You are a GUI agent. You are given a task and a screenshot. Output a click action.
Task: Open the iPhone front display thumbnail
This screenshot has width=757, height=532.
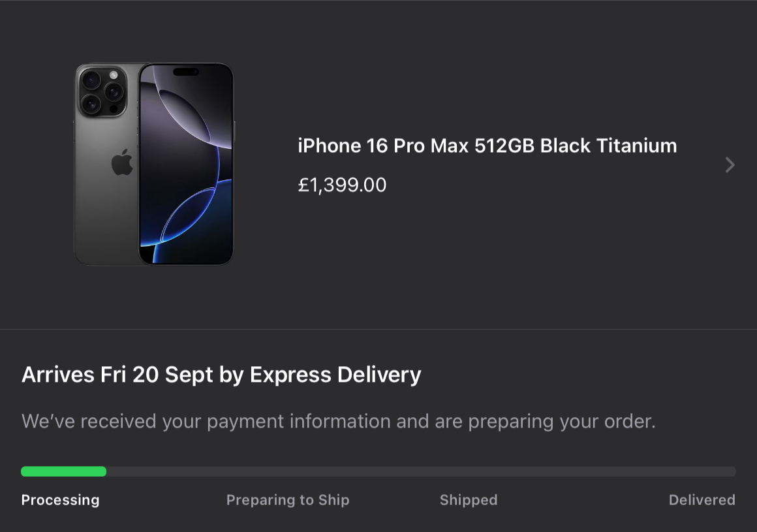pyautogui.click(x=186, y=163)
